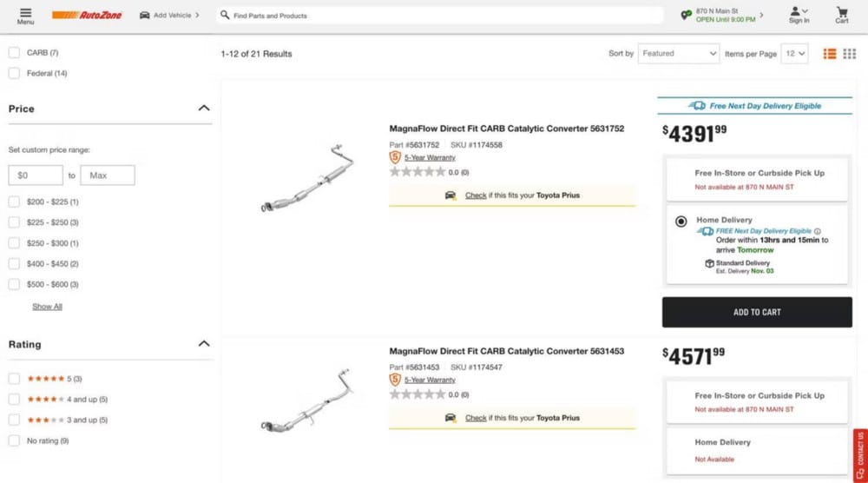Filter by 4 and up star rating
Viewport: 868px width, 483px height.
(14, 400)
